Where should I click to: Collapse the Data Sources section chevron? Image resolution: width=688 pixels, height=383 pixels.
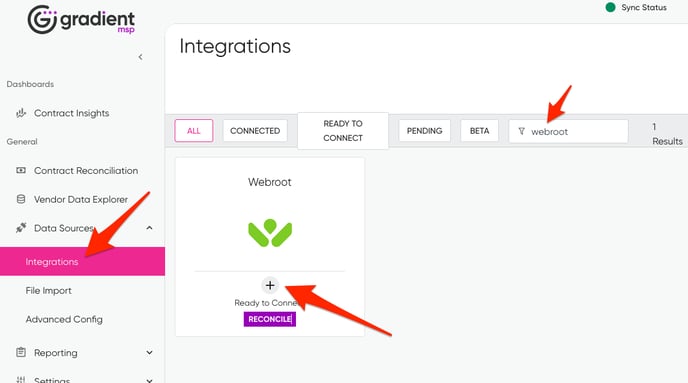tap(149, 228)
